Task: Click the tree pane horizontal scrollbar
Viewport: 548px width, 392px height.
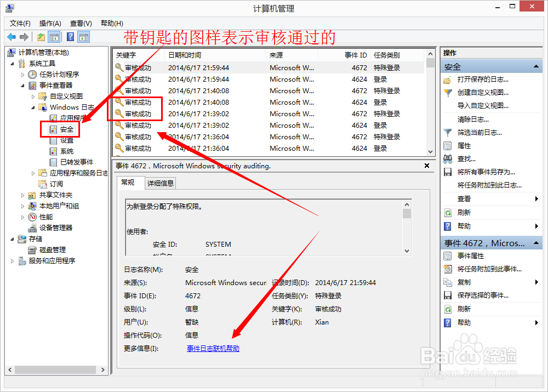Action: 56,370
